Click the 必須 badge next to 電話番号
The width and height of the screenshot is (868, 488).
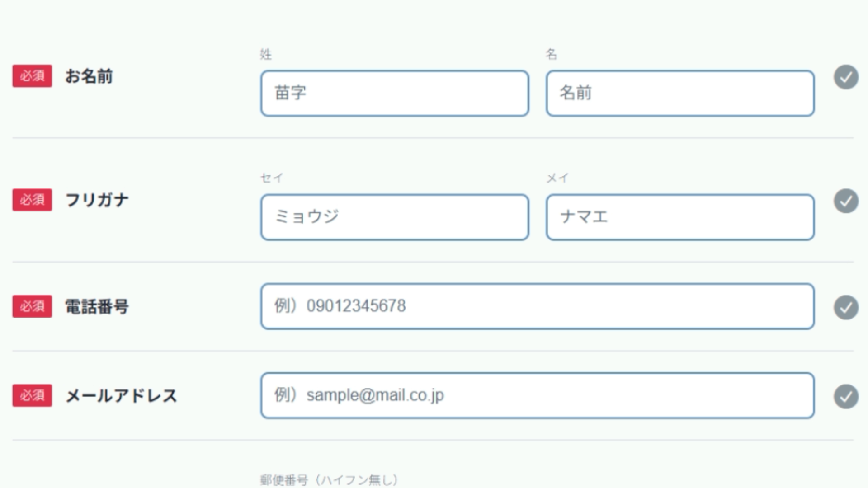[x=32, y=306]
